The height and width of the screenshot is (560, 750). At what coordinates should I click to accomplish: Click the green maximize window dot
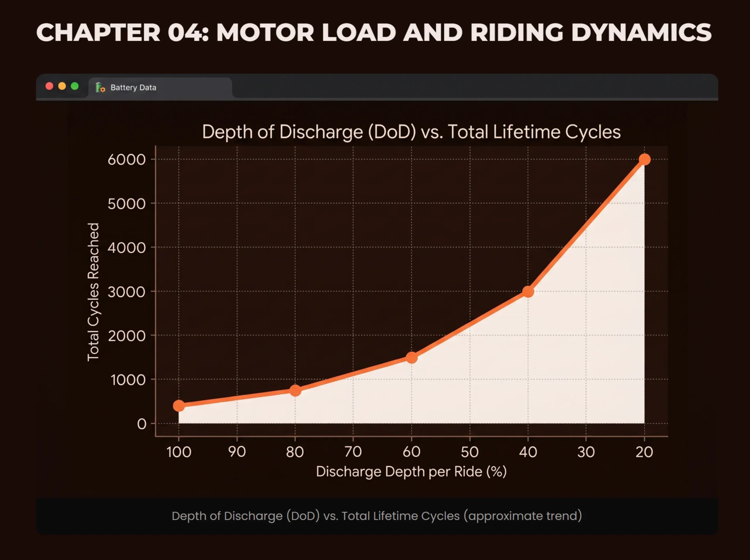[75, 86]
